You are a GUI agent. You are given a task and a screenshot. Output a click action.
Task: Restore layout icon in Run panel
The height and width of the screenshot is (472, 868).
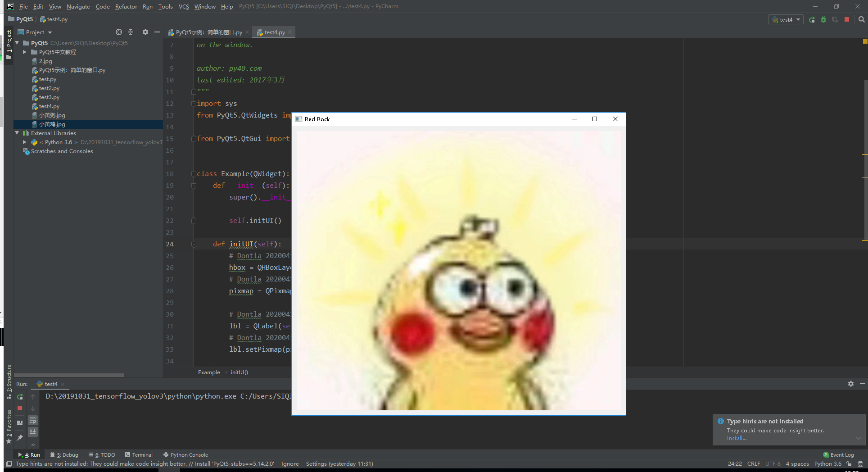[x=20, y=422]
